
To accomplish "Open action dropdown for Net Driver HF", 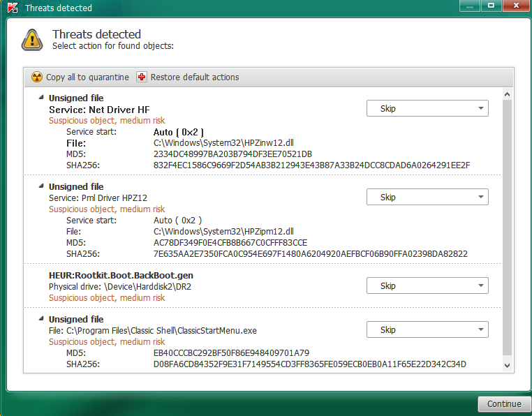I will (427, 108).
